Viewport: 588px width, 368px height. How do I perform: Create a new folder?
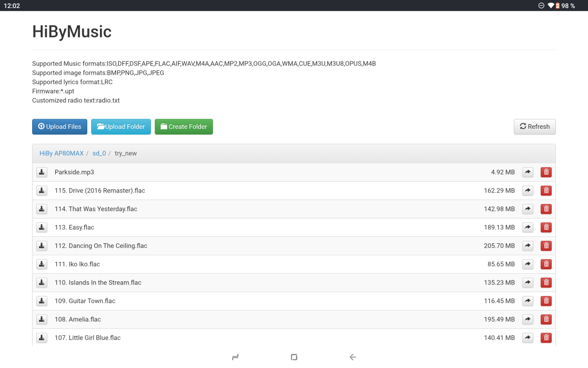[184, 126]
